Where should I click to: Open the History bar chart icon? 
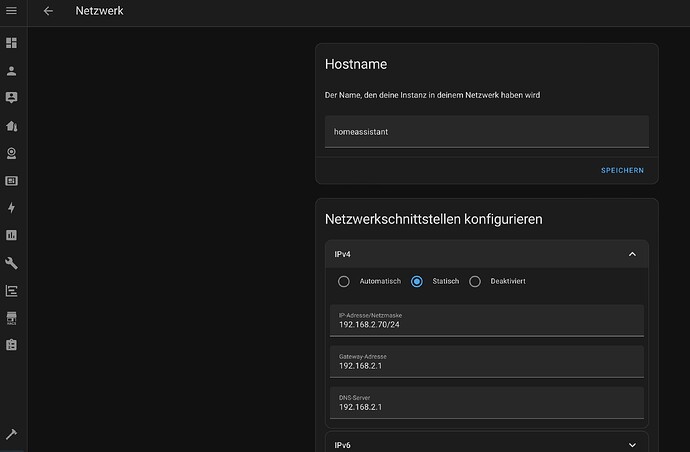[11, 235]
